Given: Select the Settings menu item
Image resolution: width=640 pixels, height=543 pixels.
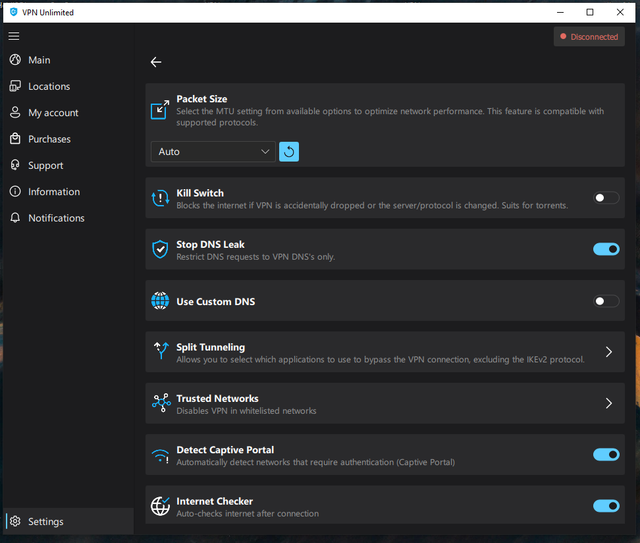Looking at the screenshot, I should tap(69, 521).
